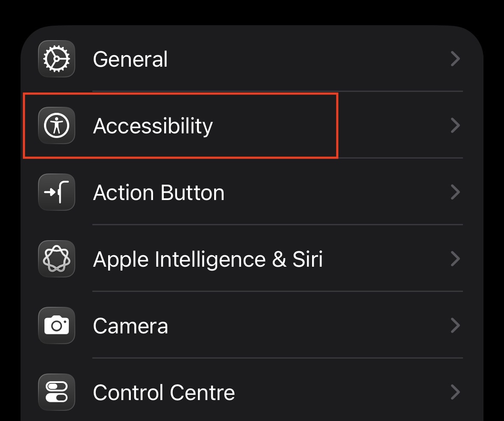
Task: Tap the chevron next to Accessibility
Action: [x=455, y=125]
